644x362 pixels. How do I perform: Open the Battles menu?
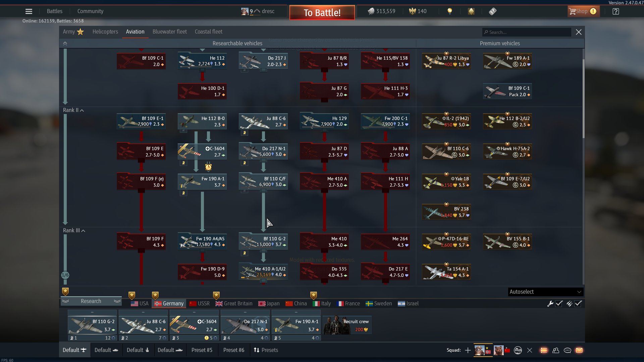[55, 11]
